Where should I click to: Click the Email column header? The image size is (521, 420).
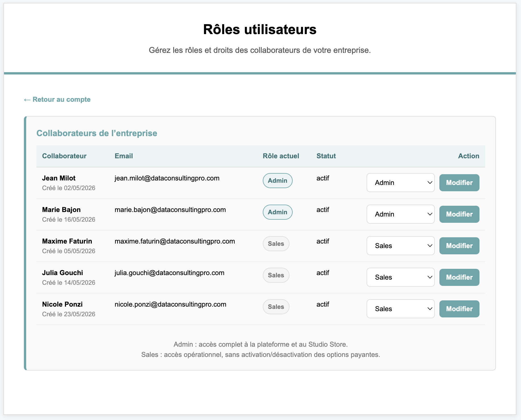coord(124,156)
